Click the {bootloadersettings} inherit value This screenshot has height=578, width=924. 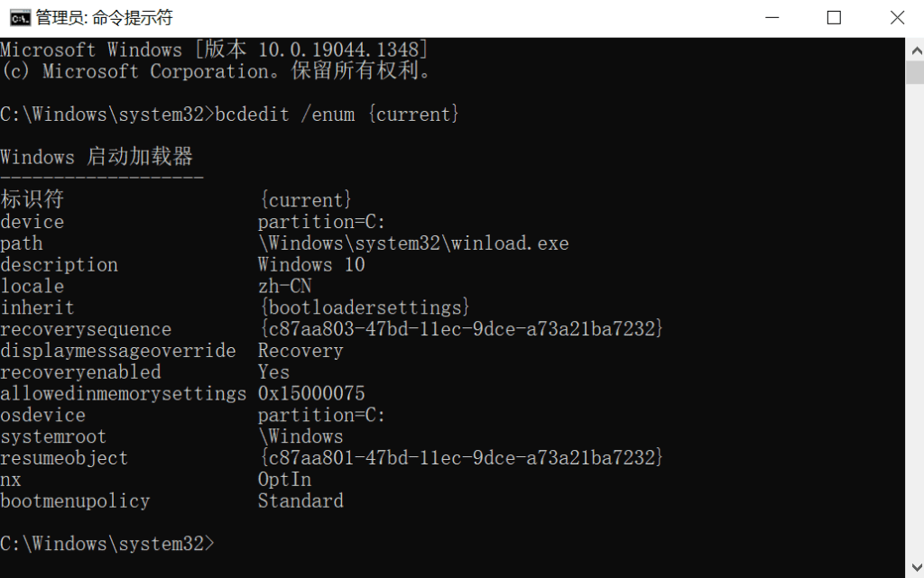pos(365,307)
